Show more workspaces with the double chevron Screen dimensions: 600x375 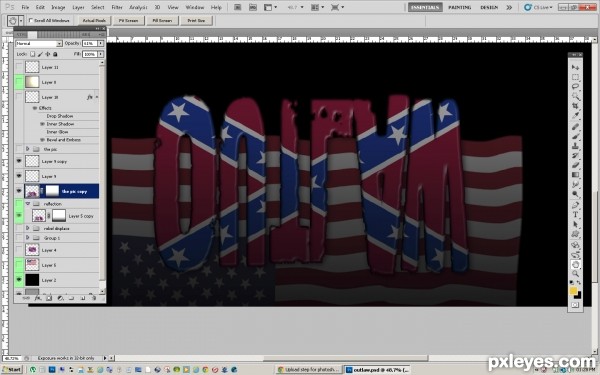[x=509, y=7]
